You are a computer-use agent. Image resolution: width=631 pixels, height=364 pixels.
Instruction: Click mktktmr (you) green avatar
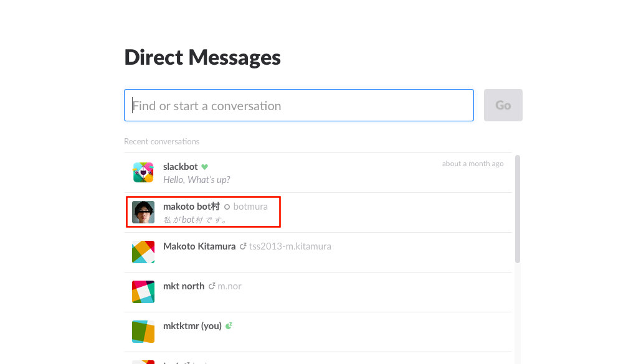(x=143, y=332)
